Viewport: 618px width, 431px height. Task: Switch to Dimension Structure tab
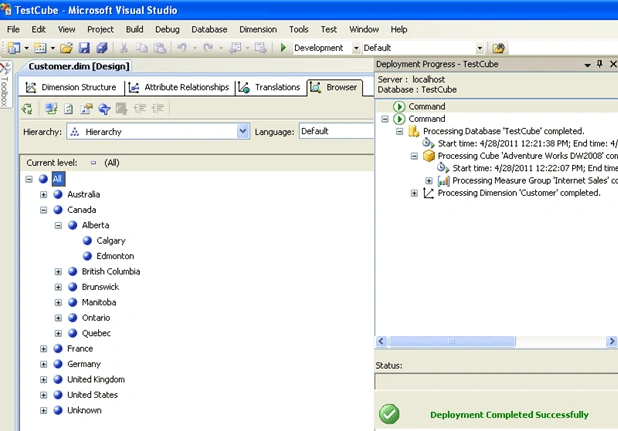(x=71, y=87)
